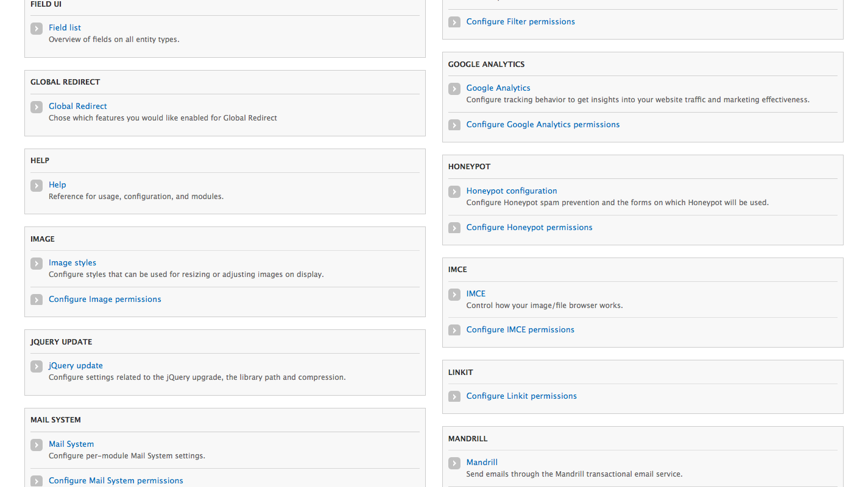
Task: Open Configure Honeypot permissions link
Action: click(x=529, y=227)
